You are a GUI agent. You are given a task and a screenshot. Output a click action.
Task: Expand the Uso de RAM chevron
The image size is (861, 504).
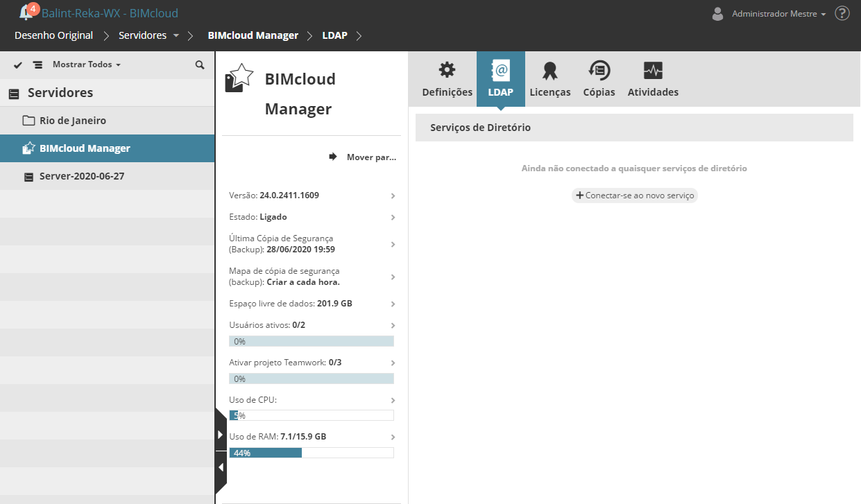point(393,437)
